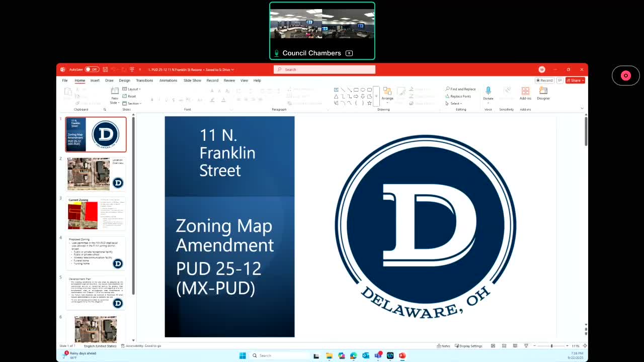Image resolution: width=644 pixels, height=362 pixels.
Task: Open the Review ribbon tab
Action: coord(229,80)
